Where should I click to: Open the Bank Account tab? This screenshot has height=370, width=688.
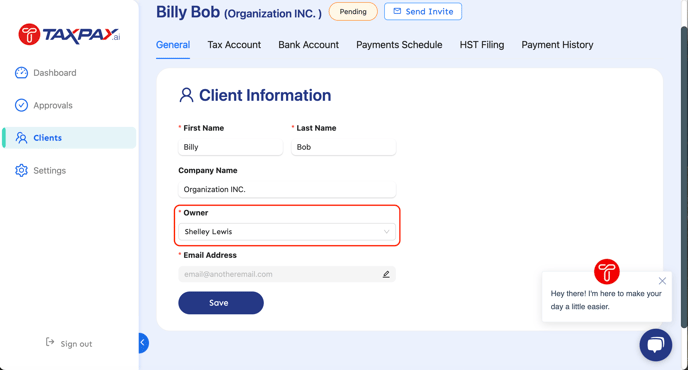point(308,45)
